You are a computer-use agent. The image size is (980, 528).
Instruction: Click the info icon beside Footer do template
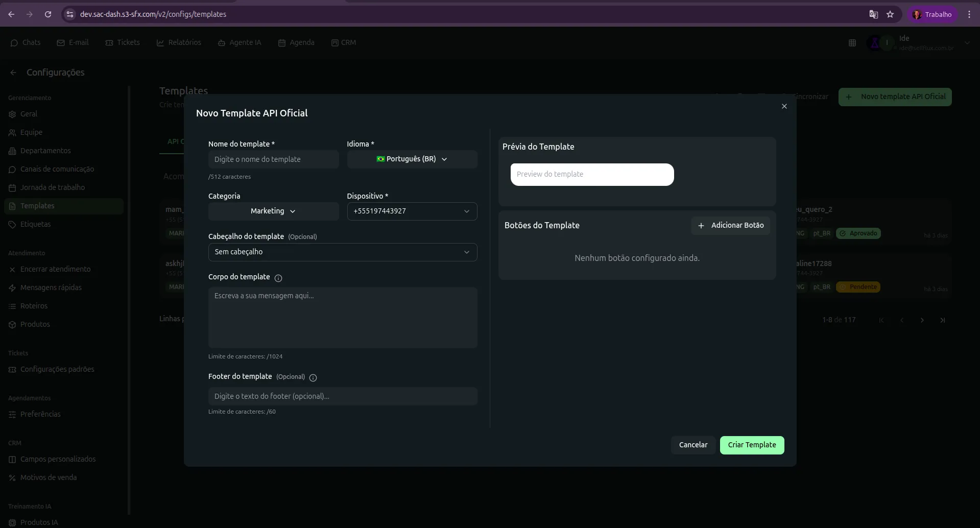click(313, 377)
